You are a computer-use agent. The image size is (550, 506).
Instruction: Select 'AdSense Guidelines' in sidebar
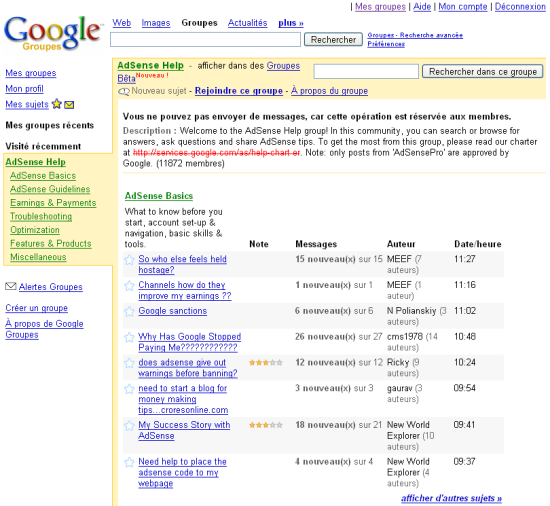coord(50,189)
